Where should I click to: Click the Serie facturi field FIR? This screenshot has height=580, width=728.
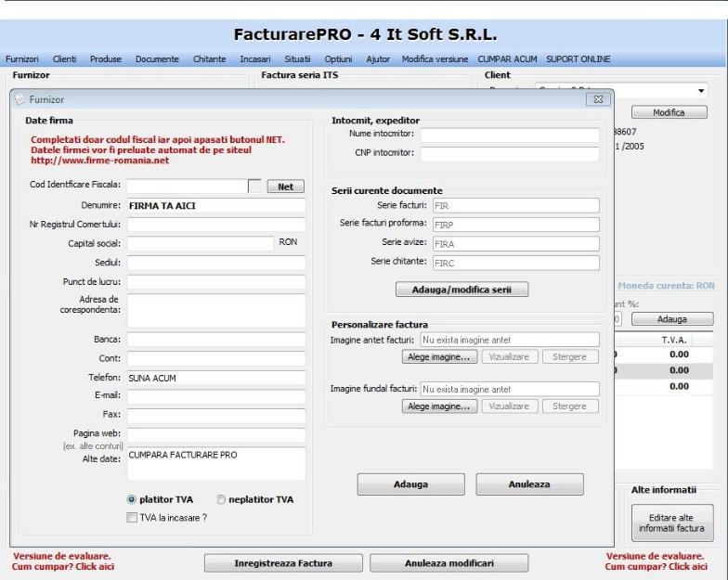pyautogui.click(x=516, y=206)
